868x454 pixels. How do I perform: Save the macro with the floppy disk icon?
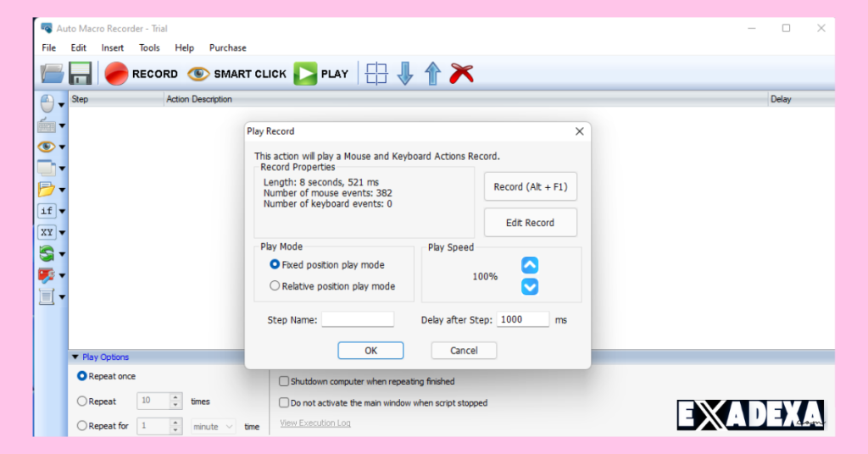81,74
